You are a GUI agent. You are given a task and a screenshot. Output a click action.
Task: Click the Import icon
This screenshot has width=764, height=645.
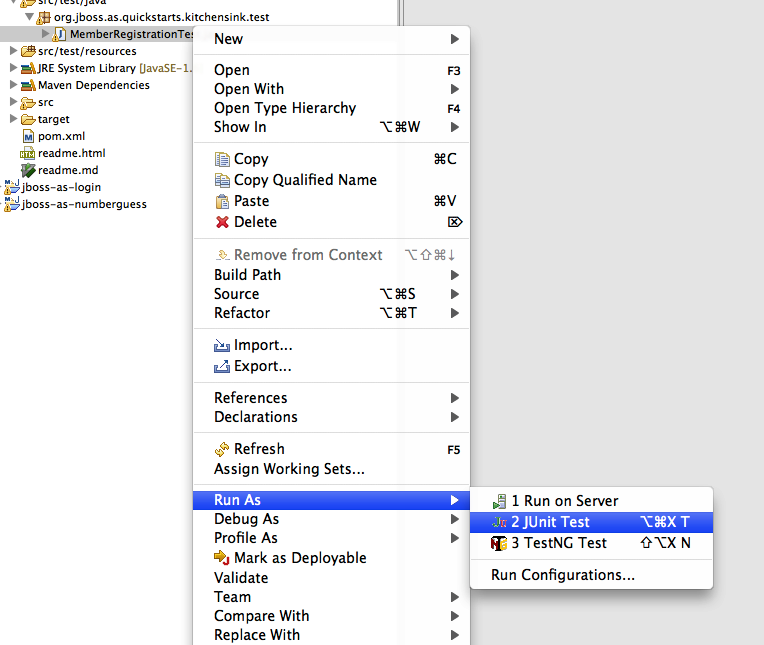coord(222,345)
